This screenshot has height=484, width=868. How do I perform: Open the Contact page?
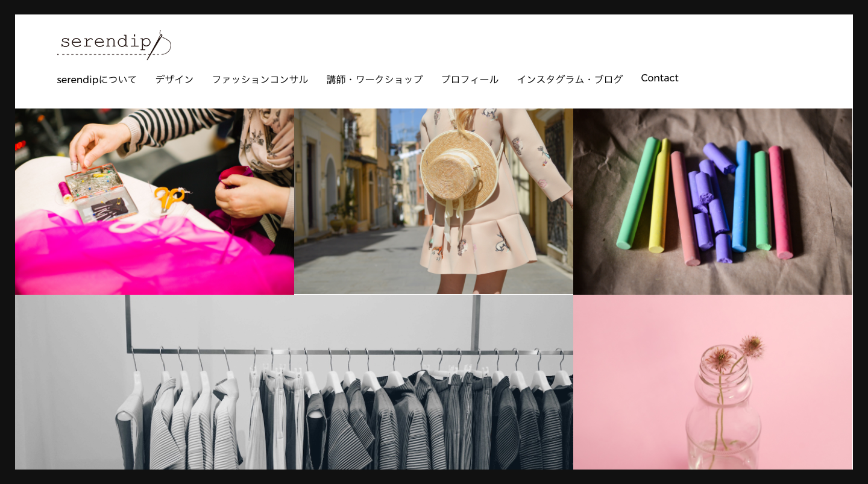tap(659, 78)
